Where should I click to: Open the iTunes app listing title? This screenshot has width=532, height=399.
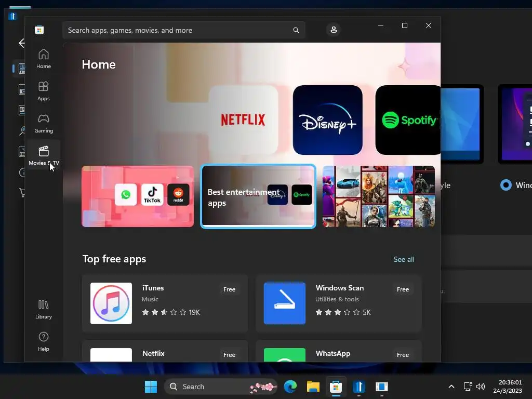(153, 288)
